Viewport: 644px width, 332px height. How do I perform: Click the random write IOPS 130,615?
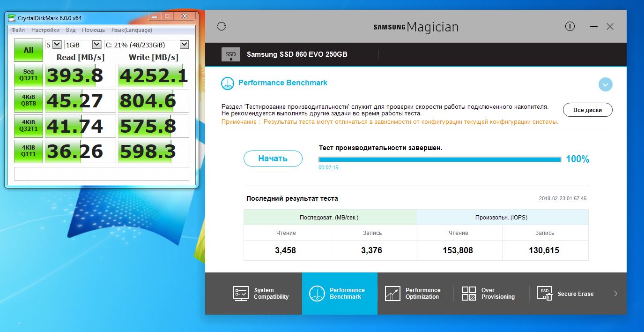click(x=544, y=250)
